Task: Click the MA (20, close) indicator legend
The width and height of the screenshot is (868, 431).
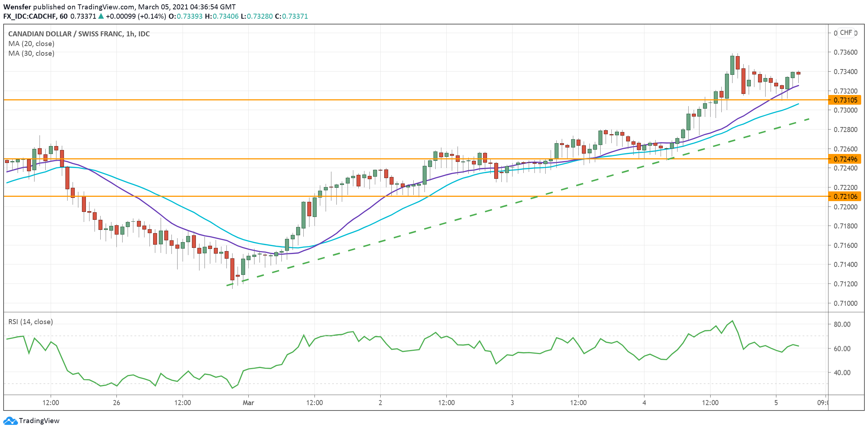Action: 31,44
